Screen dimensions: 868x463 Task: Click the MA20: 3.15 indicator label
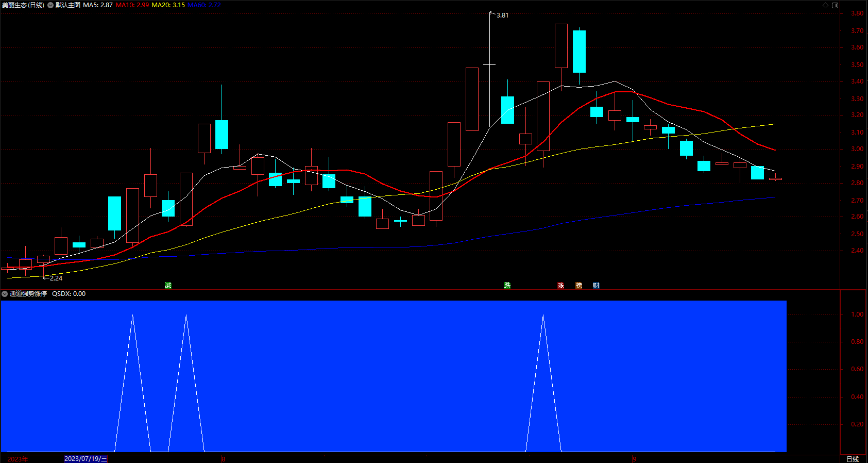point(168,5)
